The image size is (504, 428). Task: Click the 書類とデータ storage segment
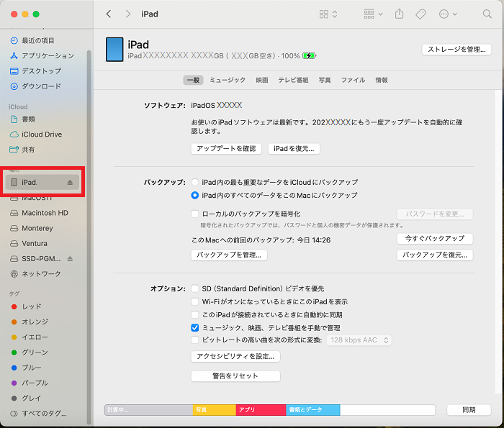tap(313, 410)
